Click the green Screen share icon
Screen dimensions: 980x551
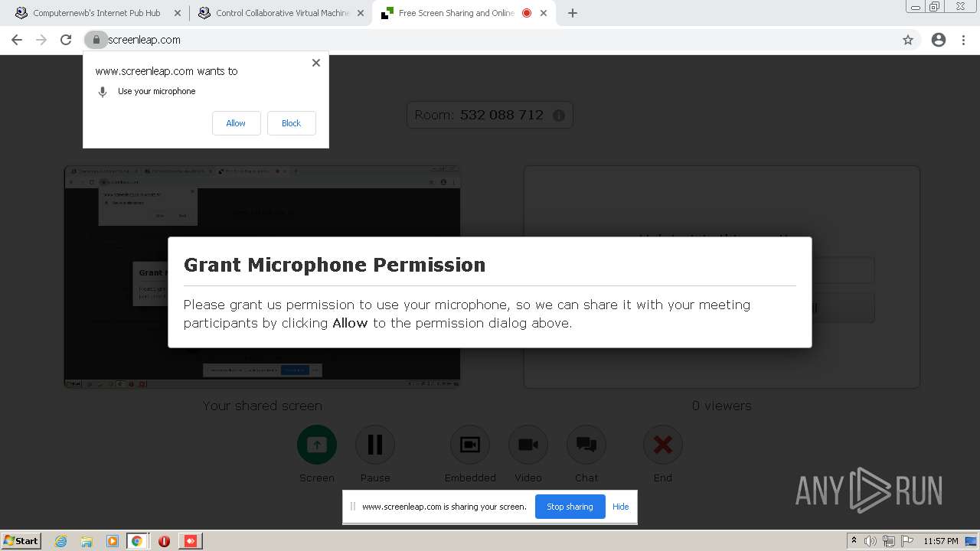pos(317,445)
